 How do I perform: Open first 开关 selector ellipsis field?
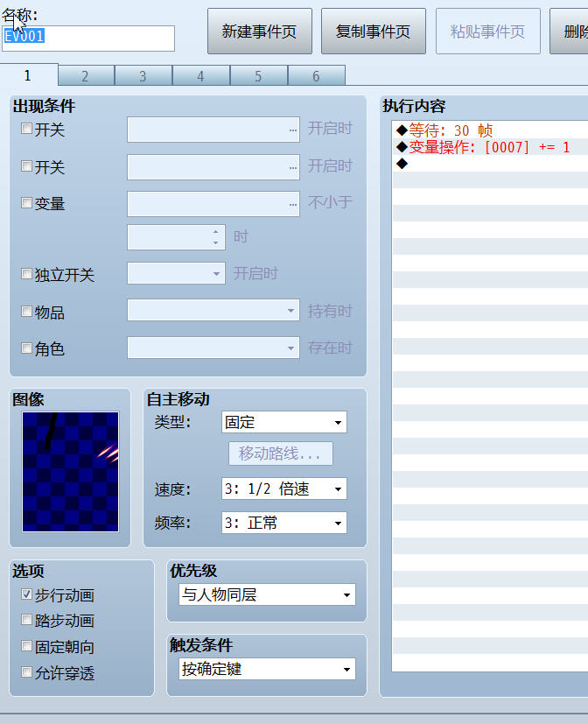213,130
